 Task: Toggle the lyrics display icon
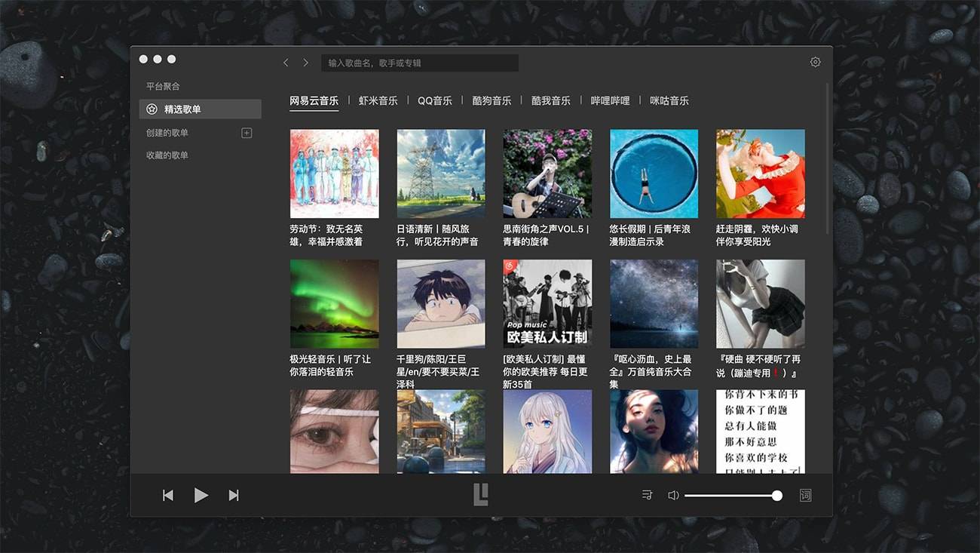click(806, 495)
